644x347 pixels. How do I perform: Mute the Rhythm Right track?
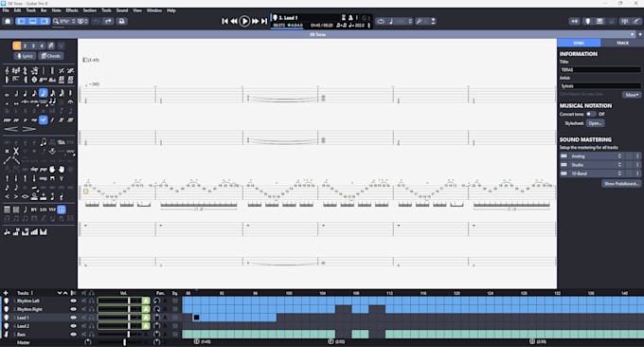coord(83,309)
